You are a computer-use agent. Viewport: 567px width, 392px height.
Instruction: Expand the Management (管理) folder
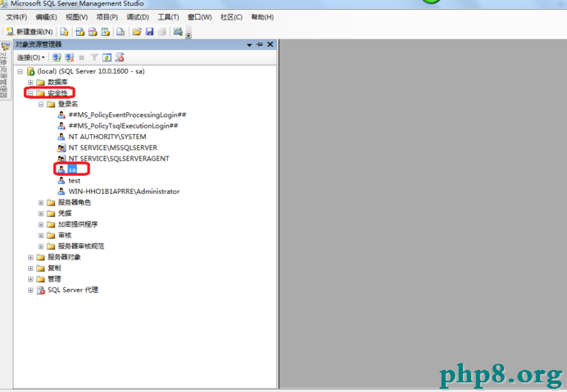31,279
